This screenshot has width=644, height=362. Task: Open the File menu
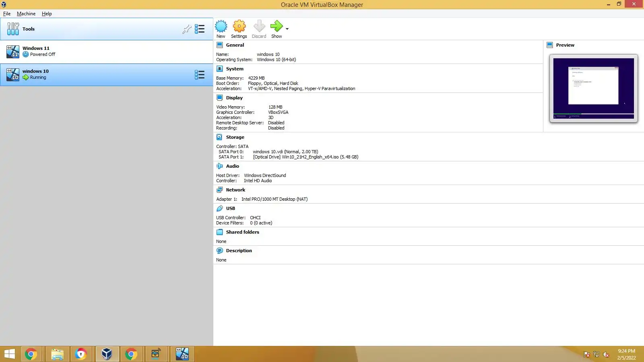pos(7,14)
